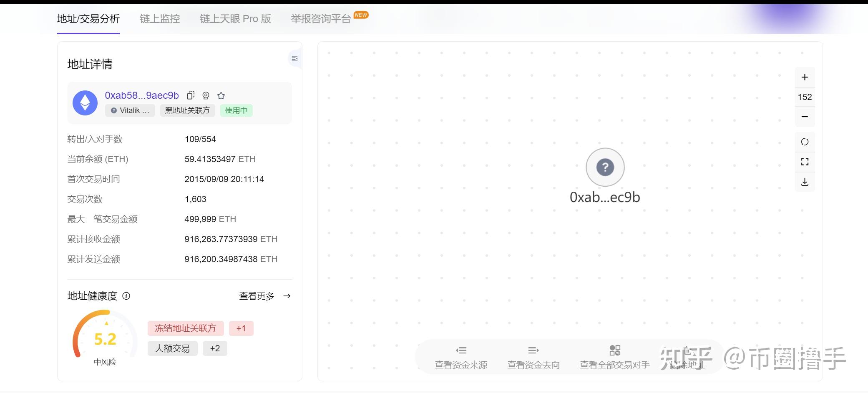Screen dimensions: 868x393
Task: Switch to the 链上监控 tab
Action: pyautogui.click(x=160, y=19)
